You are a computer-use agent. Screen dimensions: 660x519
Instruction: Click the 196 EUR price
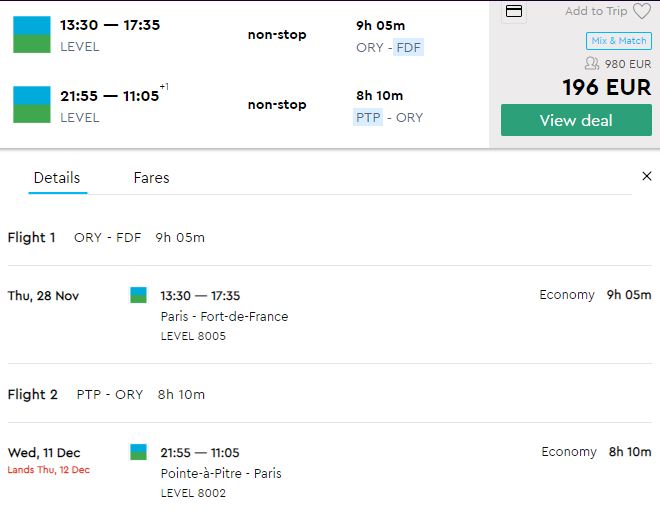pos(607,88)
